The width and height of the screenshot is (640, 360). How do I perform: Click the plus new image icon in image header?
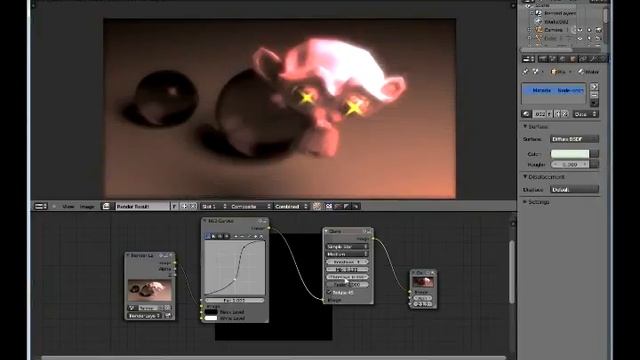point(184,206)
